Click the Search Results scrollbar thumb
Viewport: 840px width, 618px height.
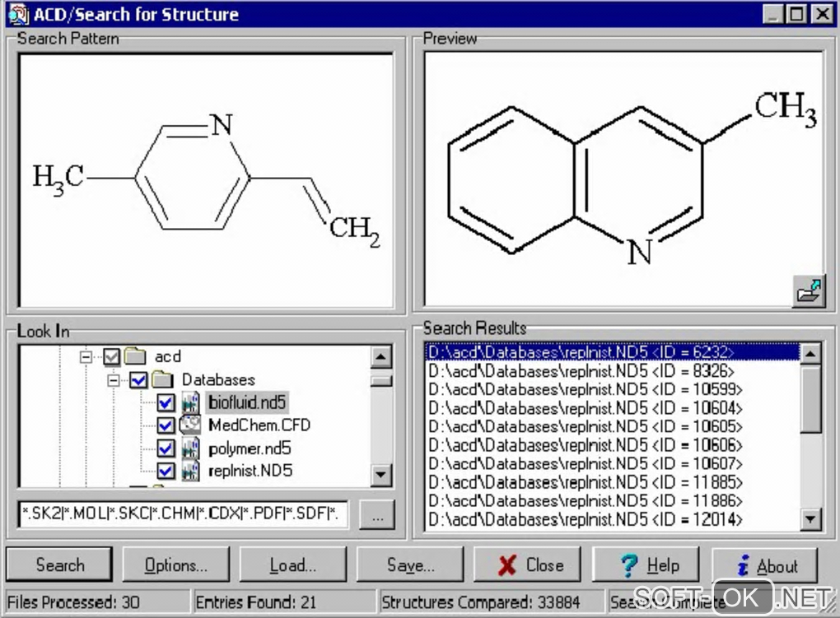coord(810,398)
